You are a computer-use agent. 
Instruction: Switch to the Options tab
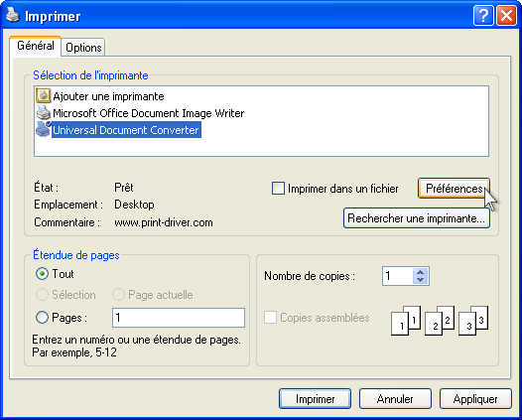pyautogui.click(x=83, y=48)
